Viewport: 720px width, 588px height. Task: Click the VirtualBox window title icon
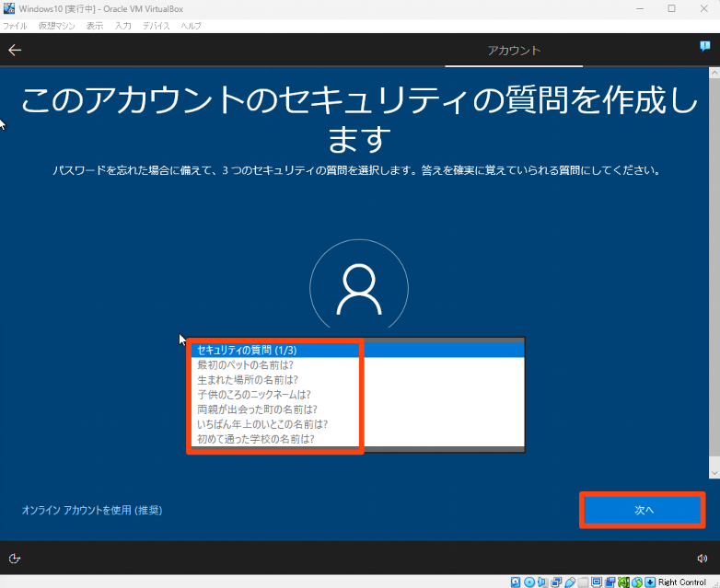[x=8, y=8]
